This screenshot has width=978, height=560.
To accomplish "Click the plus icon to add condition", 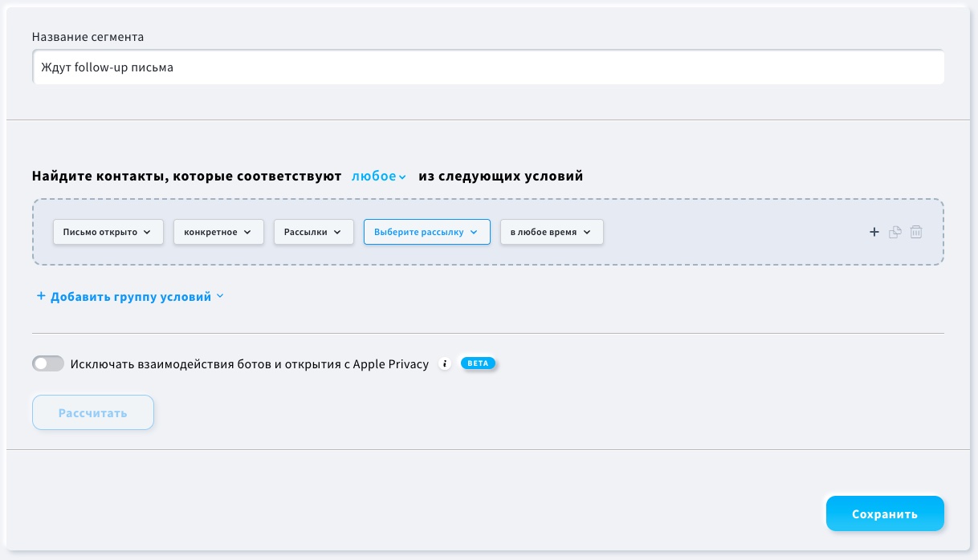I will coord(874,233).
